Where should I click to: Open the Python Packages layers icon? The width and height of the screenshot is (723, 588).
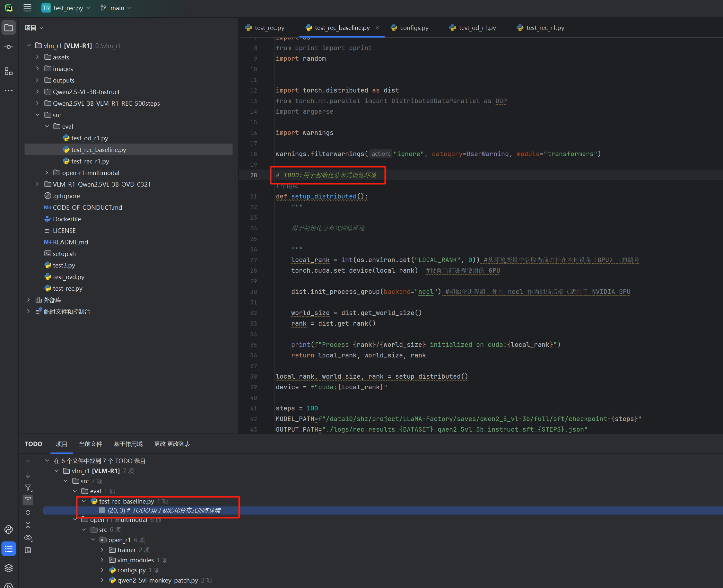click(9, 568)
